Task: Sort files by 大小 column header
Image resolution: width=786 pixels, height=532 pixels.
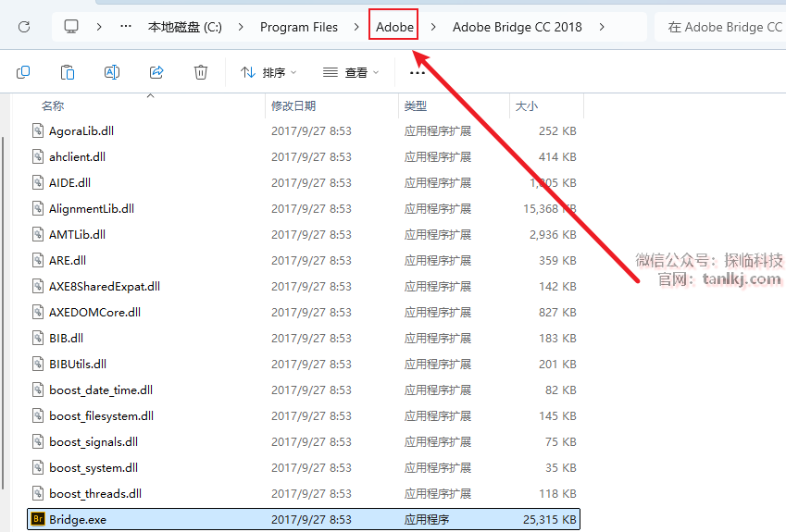Action: coord(527,105)
